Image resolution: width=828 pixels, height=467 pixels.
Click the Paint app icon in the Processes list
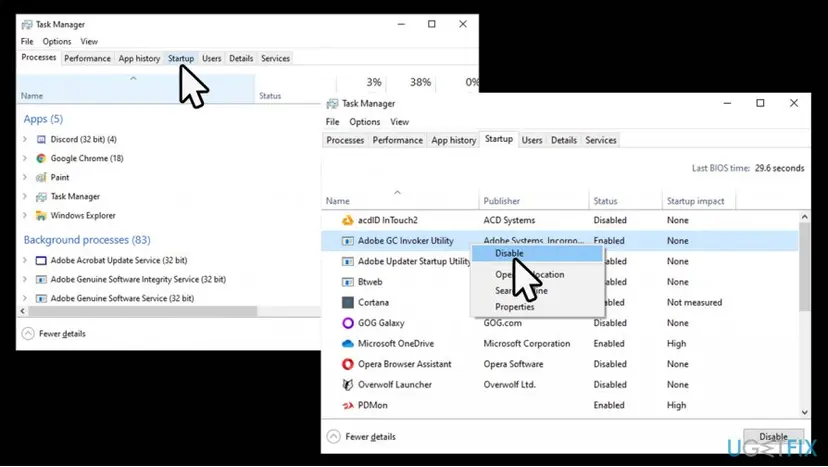coord(41,178)
